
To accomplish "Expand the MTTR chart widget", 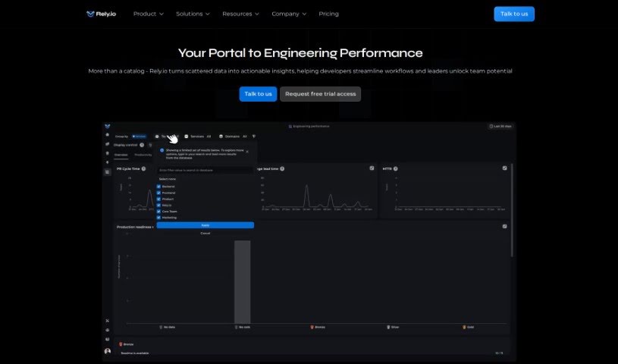I will (504, 168).
